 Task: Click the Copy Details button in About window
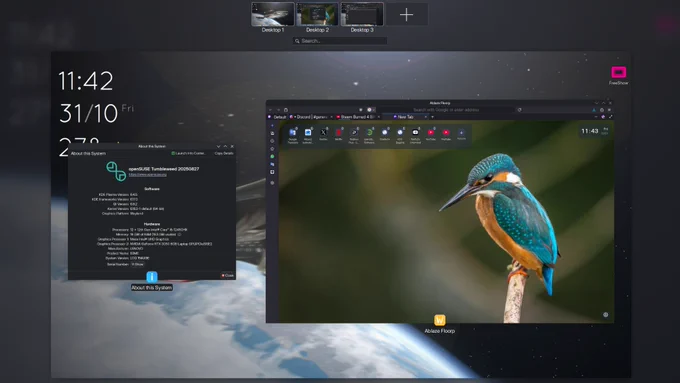coord(224,153)
